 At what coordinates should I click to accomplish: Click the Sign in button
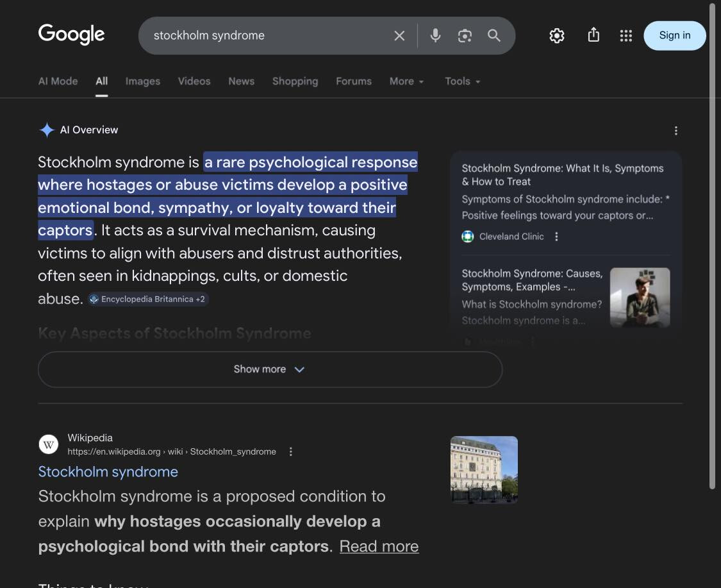pos(674,35)
